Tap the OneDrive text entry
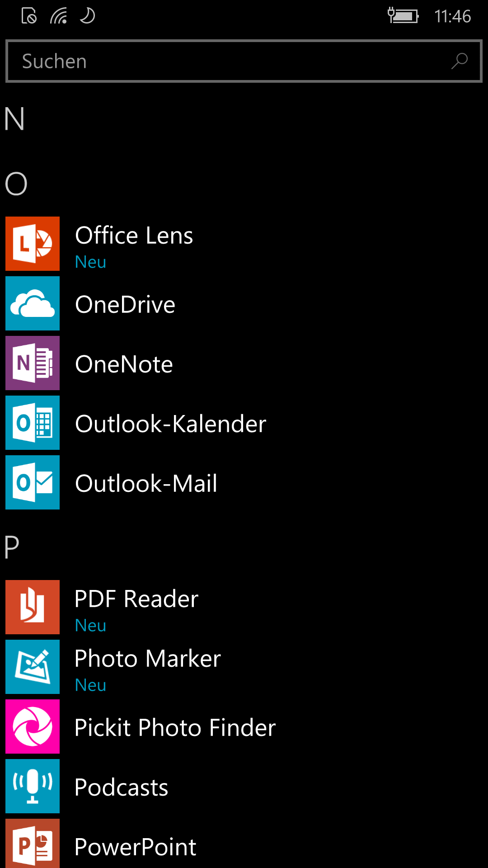Viewport: 488px width, 868px height. coord(125,304)
